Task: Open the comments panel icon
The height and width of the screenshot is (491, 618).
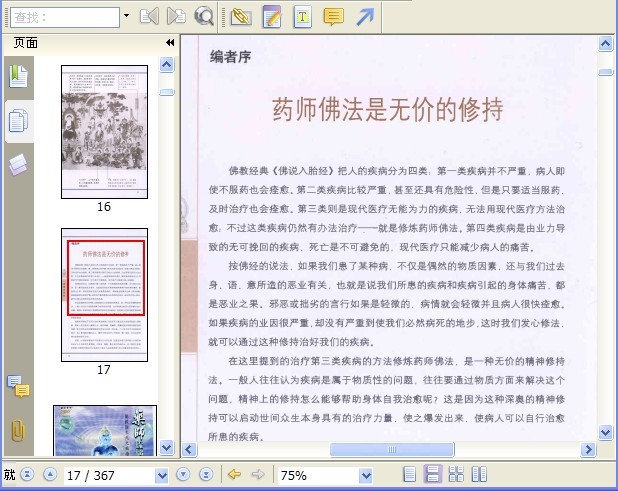Action: click(19, 386)
